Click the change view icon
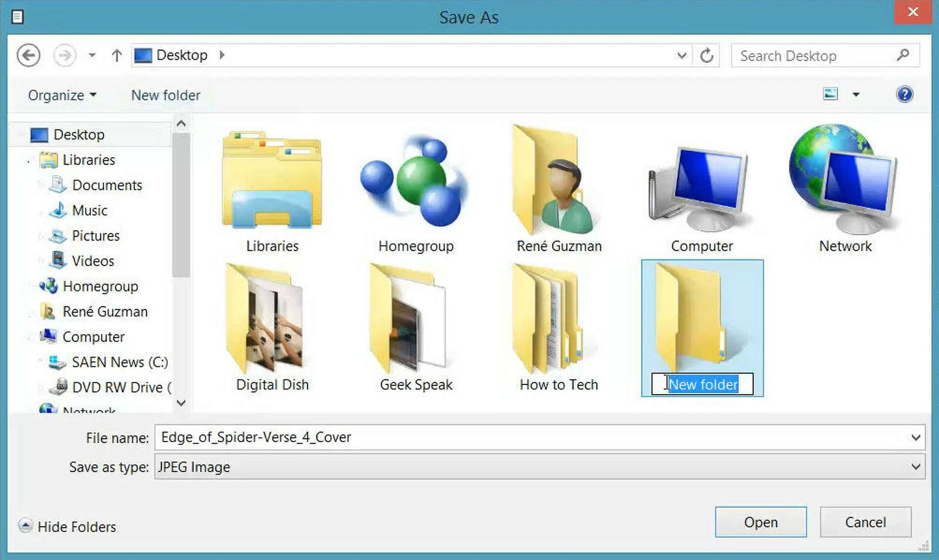 (x=830, y=94)
